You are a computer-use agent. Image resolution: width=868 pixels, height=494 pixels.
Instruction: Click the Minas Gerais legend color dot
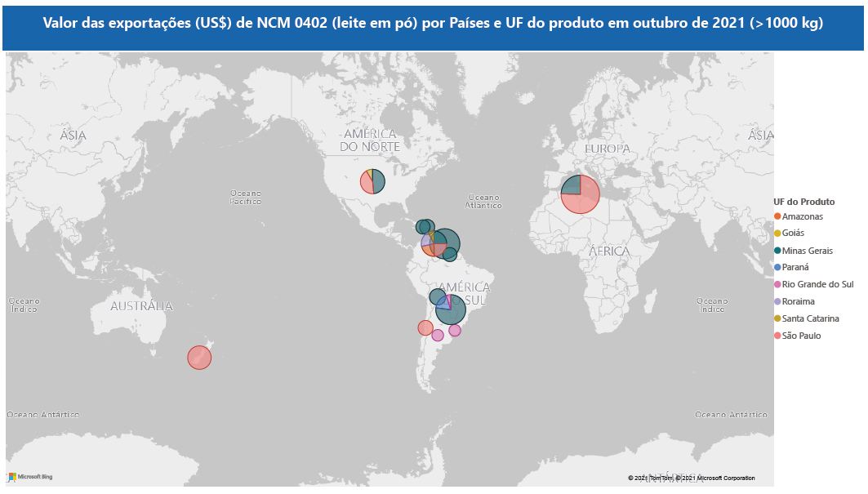[777, 251]
